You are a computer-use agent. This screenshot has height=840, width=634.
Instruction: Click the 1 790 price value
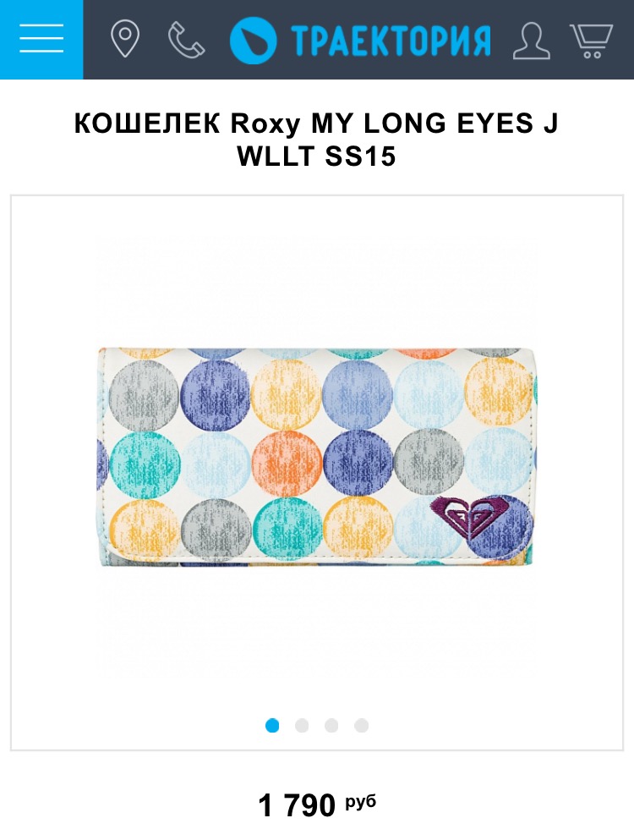click(x=298, y=805)
